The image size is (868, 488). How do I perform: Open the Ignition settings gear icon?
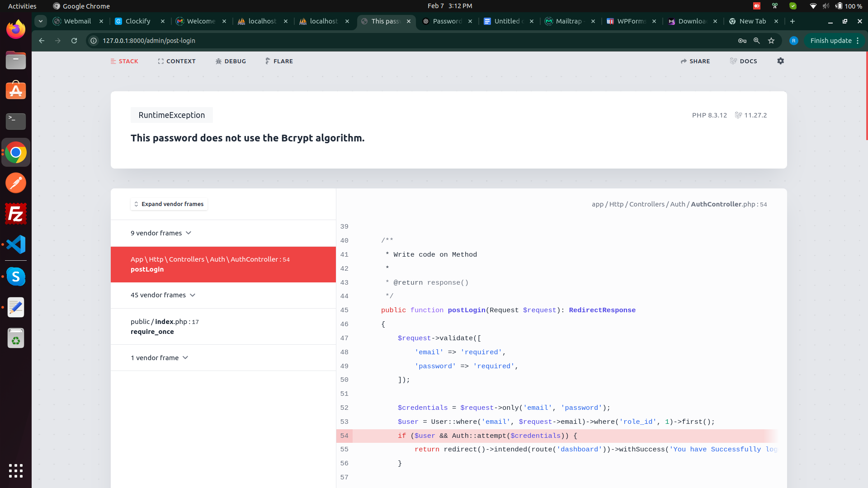coord(780,61)
